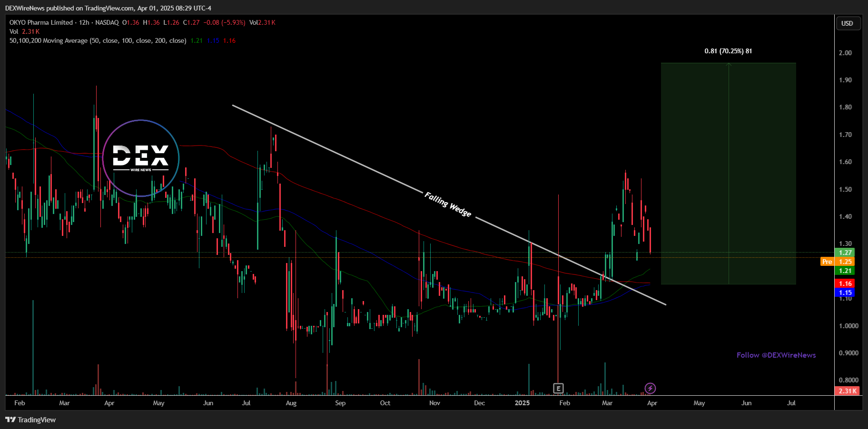The height and width of the screenshot is (429, 868).
Task: Click the earnings 'E' marker icon
Action: [558, 389]
